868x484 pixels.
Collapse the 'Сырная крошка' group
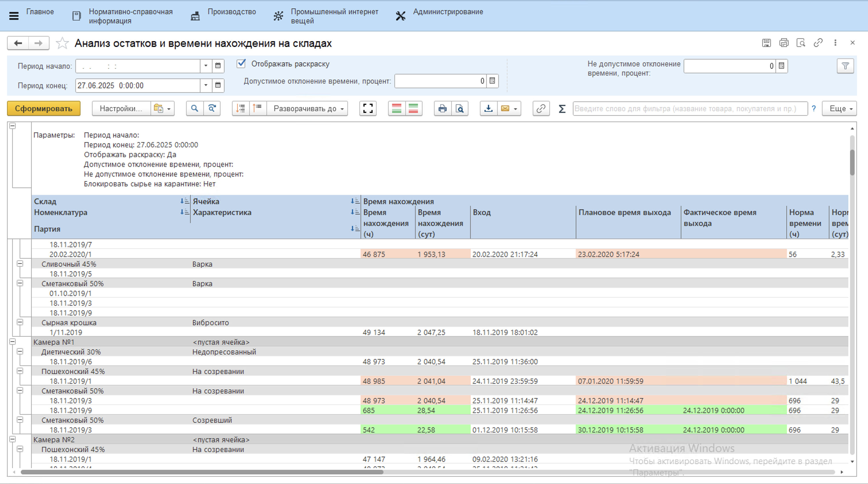20,322
